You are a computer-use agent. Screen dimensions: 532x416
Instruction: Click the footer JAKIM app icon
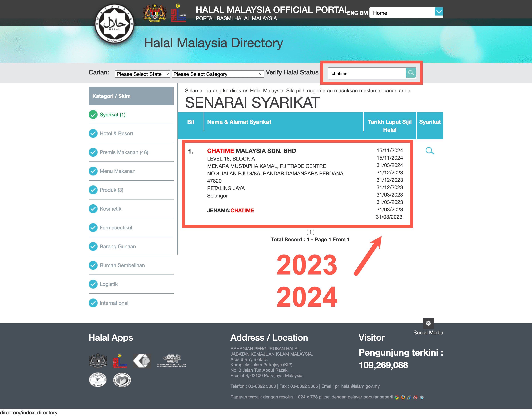(x=120, y=361)
